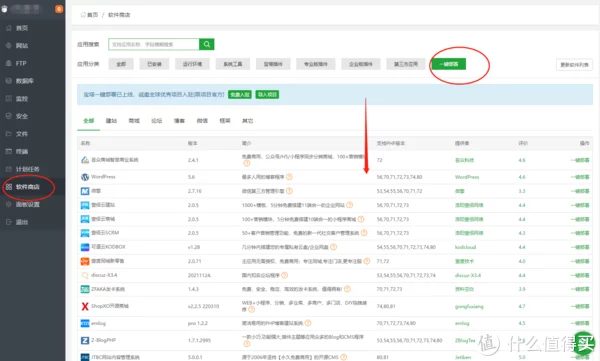
Task: Click the WordPress logo icon in the list
Action: tap(85, 177)
